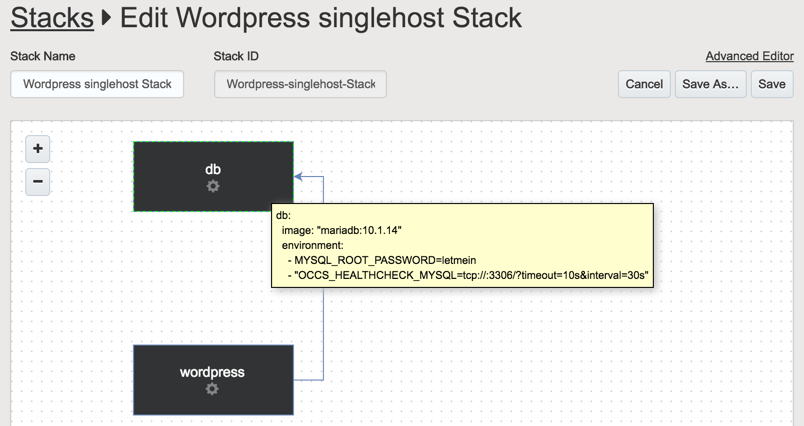Zoom out the stack canvas with minus

[x=37, y=181]
